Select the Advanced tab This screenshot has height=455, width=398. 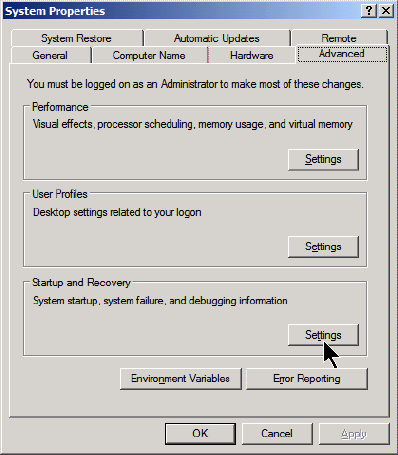coord(342,54)
